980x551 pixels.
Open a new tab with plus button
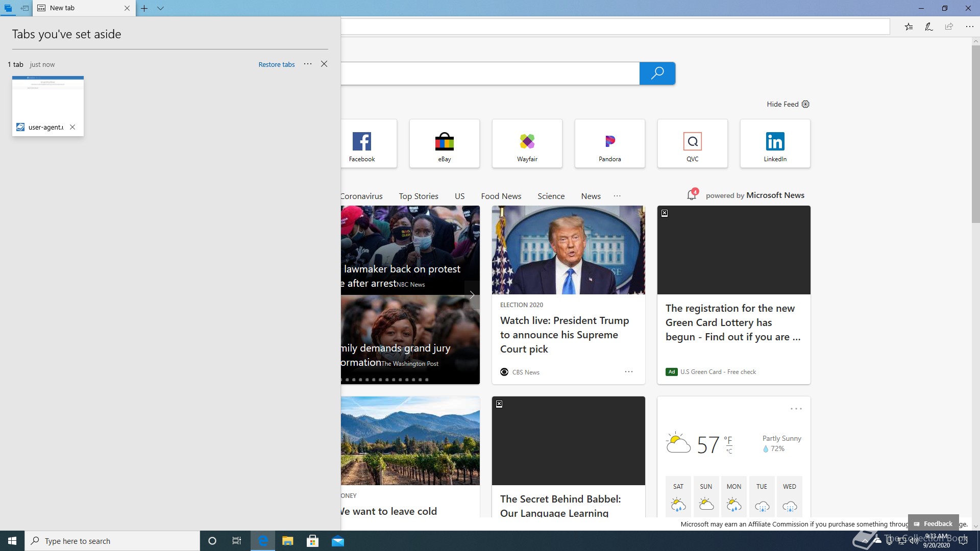click(144, 8)
